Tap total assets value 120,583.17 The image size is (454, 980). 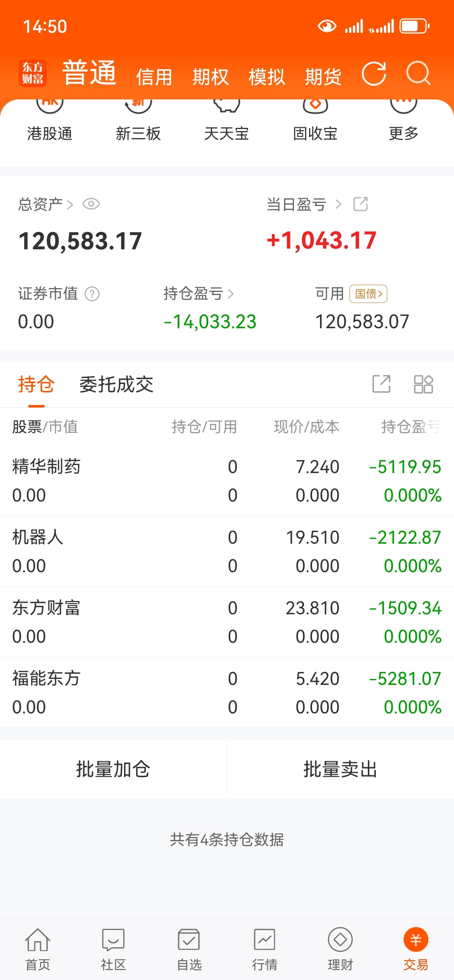coord(80,241)
